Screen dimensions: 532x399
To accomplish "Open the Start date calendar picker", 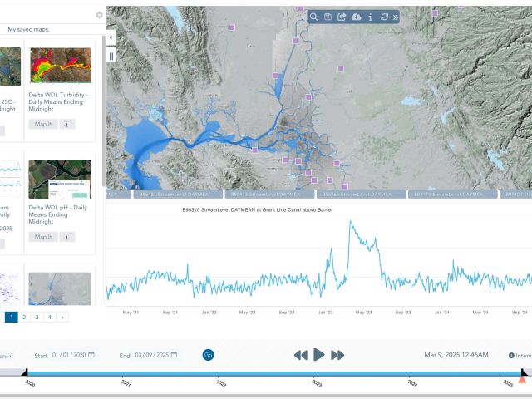I will tap(91, 355).
